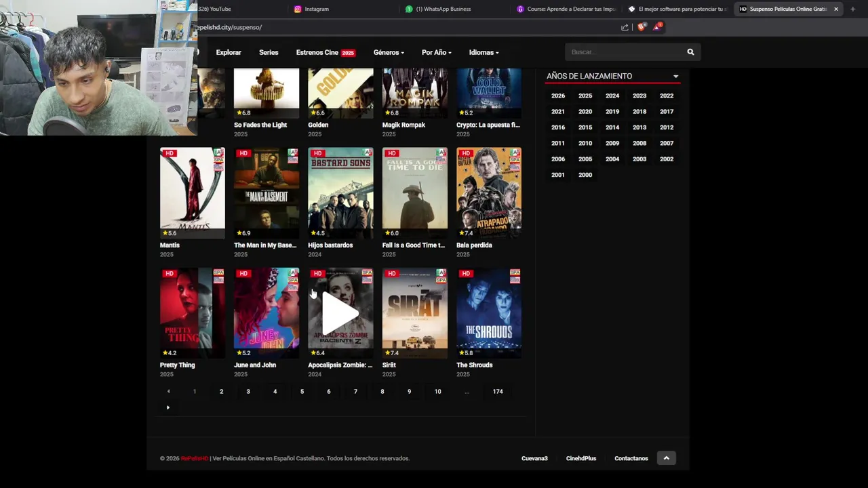The height and width of the screenshot is (488, 868).
Task: Switch to El mejor software tab
Action: tap(677, 9)
